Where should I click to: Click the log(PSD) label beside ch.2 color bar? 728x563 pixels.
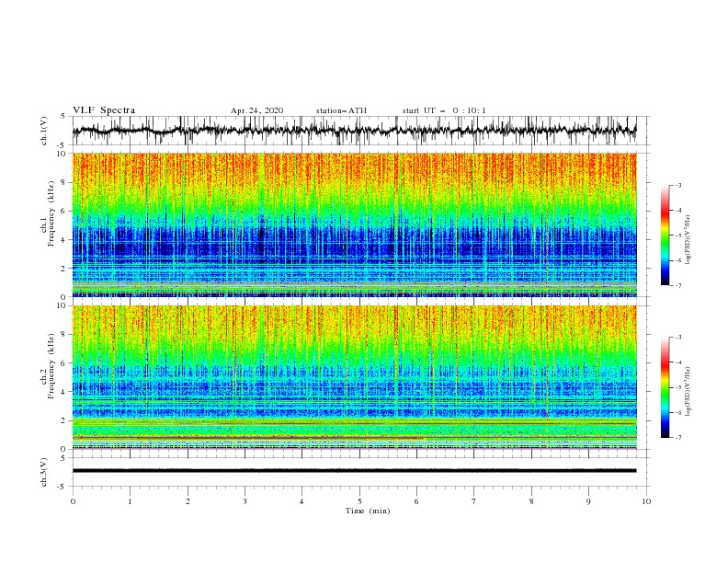(688, 392)
